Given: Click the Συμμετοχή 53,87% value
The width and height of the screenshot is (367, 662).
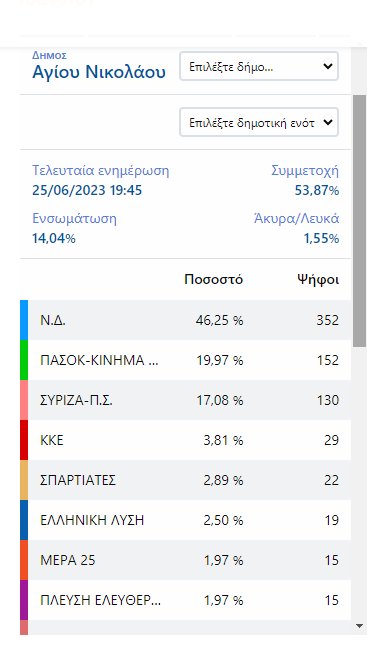Looking at the screenshot, I should click(317, 190).
